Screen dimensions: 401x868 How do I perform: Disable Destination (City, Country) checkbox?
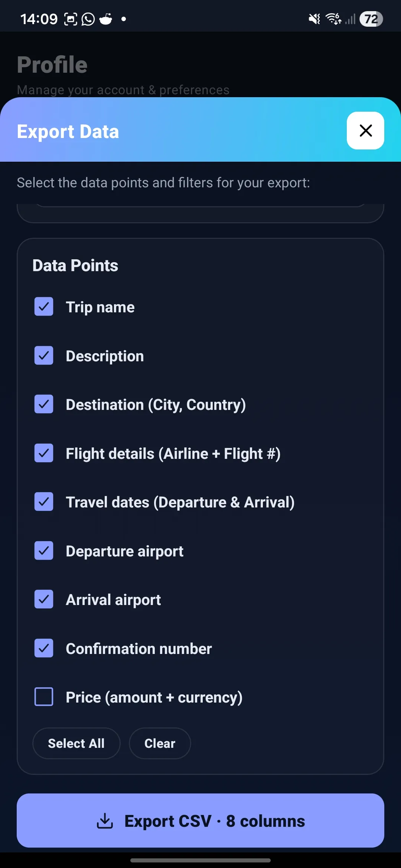click(44, 404)
